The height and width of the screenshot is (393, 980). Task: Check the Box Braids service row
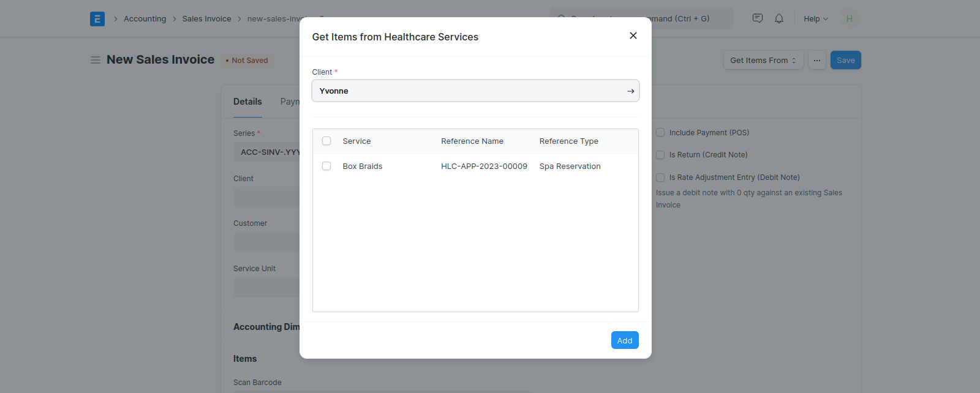coord(326,166)
